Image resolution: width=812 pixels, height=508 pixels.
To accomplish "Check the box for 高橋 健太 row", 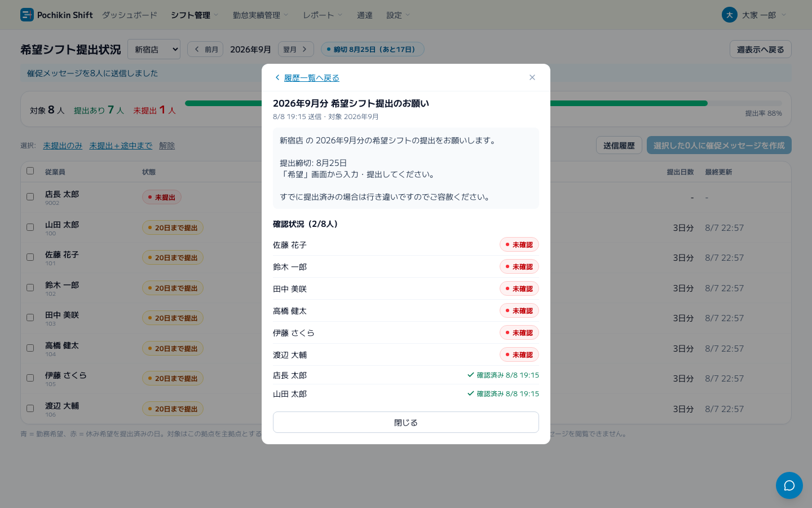I will [x=30, y=348].
